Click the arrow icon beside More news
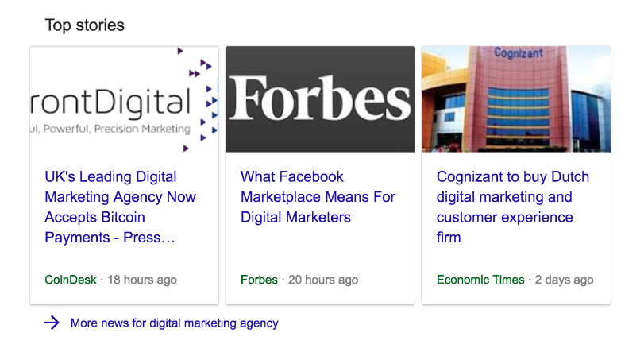 pyautogui.click(x=52, y=323)
